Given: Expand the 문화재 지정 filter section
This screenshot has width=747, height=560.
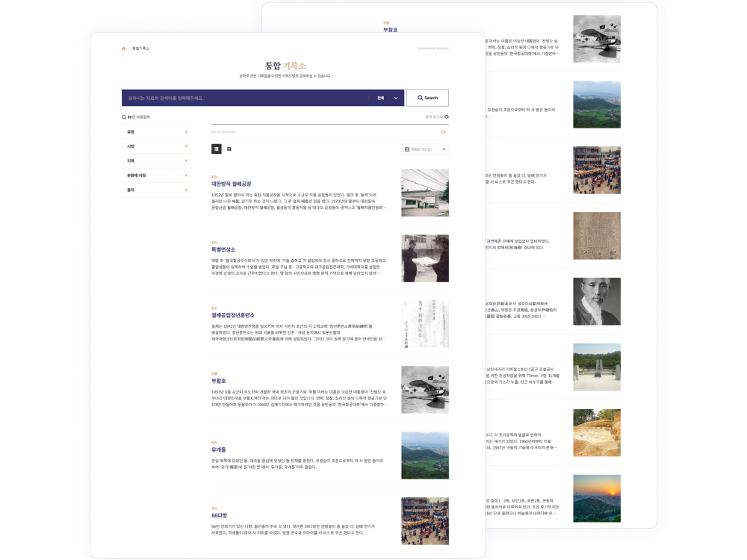Looking at the screenshot, I should [186, 175].
